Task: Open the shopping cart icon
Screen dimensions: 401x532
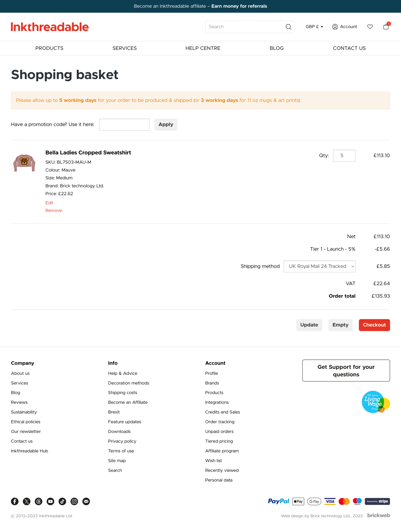Action: pos(386,26)
